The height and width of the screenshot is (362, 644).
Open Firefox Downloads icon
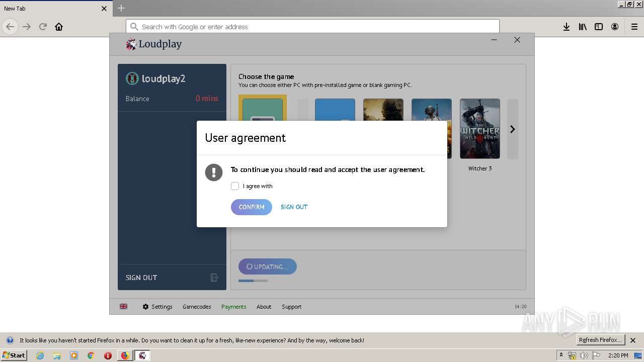[567, 27]
